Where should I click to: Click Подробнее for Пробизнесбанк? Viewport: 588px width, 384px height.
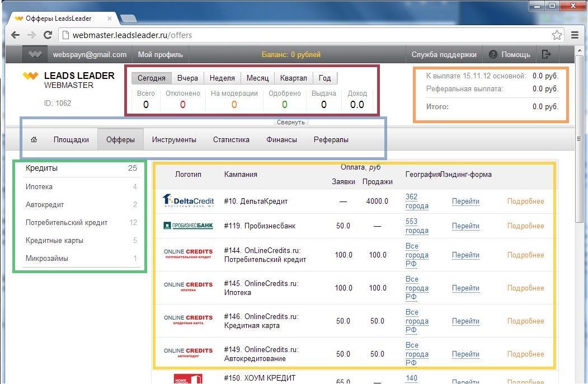pyautogui.click(x=525, y=226)
